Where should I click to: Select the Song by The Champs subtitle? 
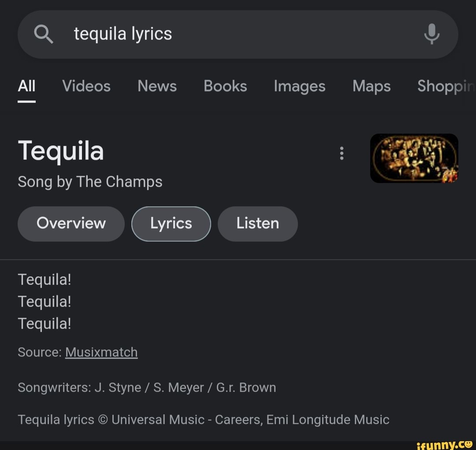point(90,181)
